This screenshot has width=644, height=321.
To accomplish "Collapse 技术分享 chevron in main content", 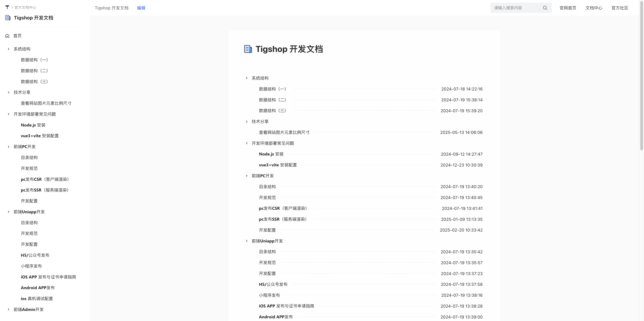I will pos(247,122).
